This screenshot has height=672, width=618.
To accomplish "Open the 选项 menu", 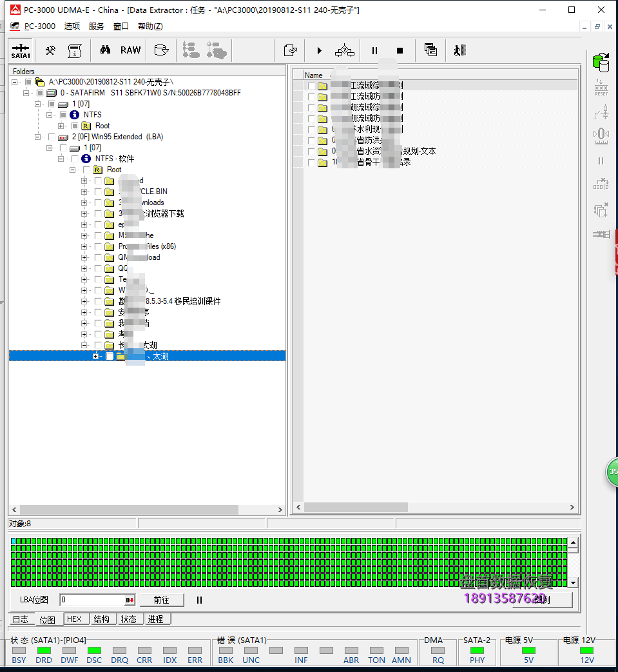I will (72, 26).
